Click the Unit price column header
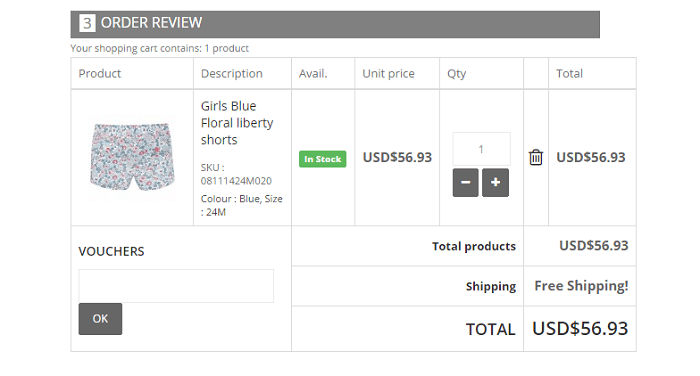The height and width of the screenshot is (376, 700). pos(388,74)
